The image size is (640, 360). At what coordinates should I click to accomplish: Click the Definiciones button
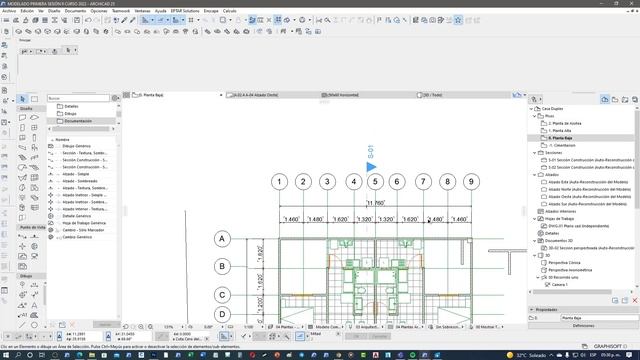click(583, 326)
